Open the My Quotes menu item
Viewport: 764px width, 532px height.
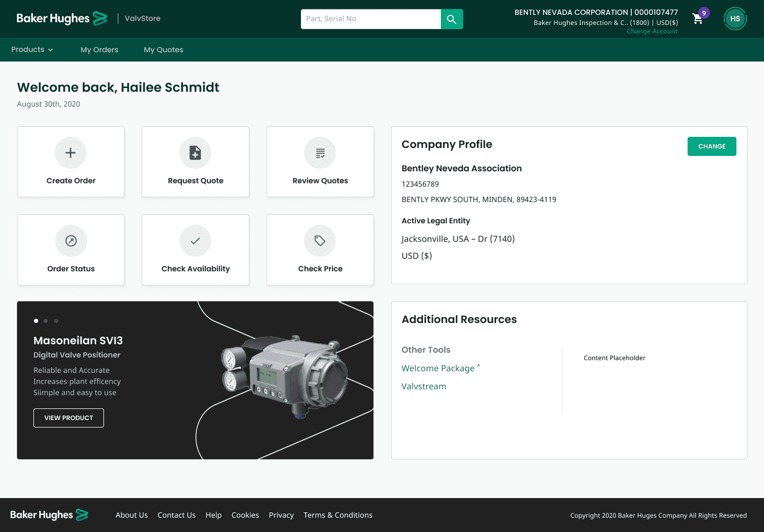(163, 50)
